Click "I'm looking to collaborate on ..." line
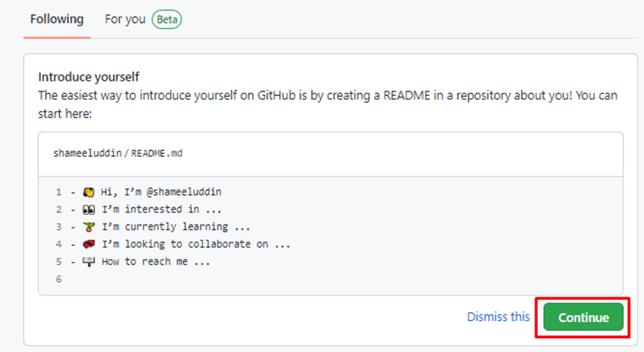Screen dimensions: 644x352 (196, 244)
